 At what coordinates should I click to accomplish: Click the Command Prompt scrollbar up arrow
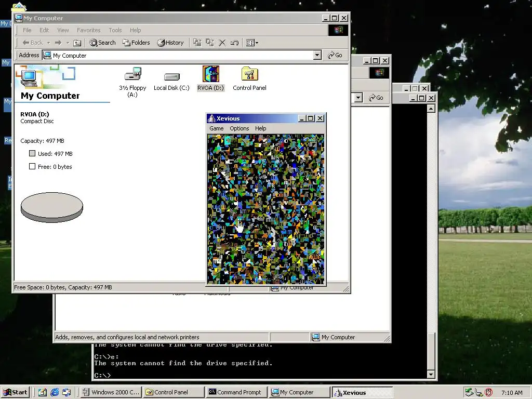coord(431,109)
